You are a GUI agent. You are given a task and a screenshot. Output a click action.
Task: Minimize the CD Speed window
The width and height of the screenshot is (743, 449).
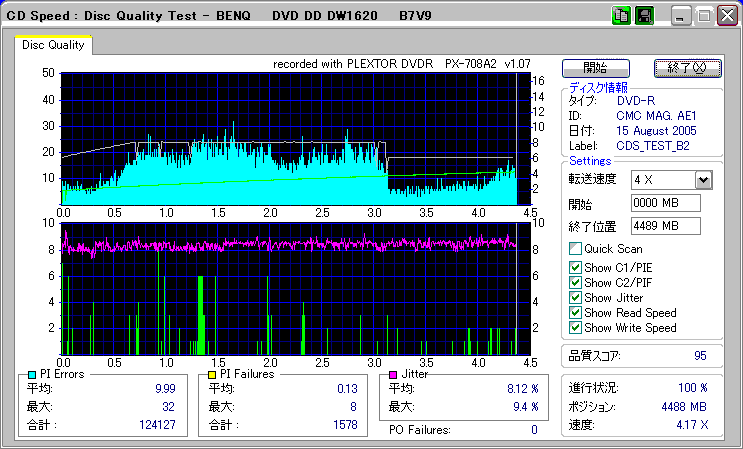[x=681, y=16]
